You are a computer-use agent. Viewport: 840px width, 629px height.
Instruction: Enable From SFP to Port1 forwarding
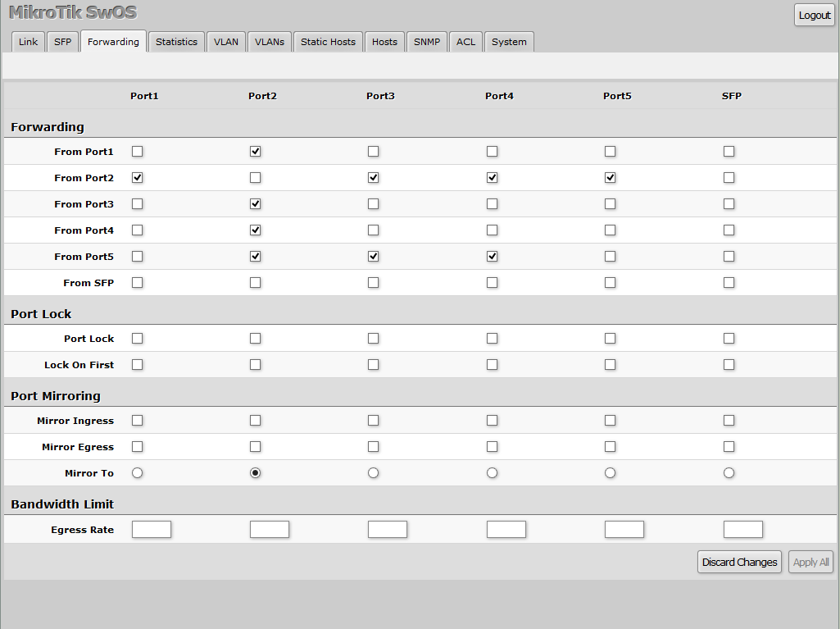pyautogui.click(x=137, y=283)
